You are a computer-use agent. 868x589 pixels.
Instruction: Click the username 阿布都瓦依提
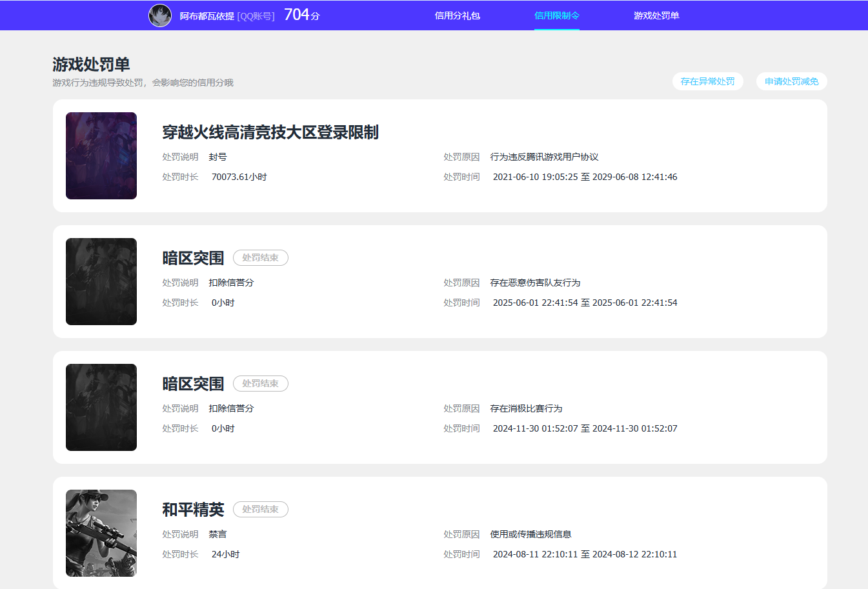pos(207,16)
